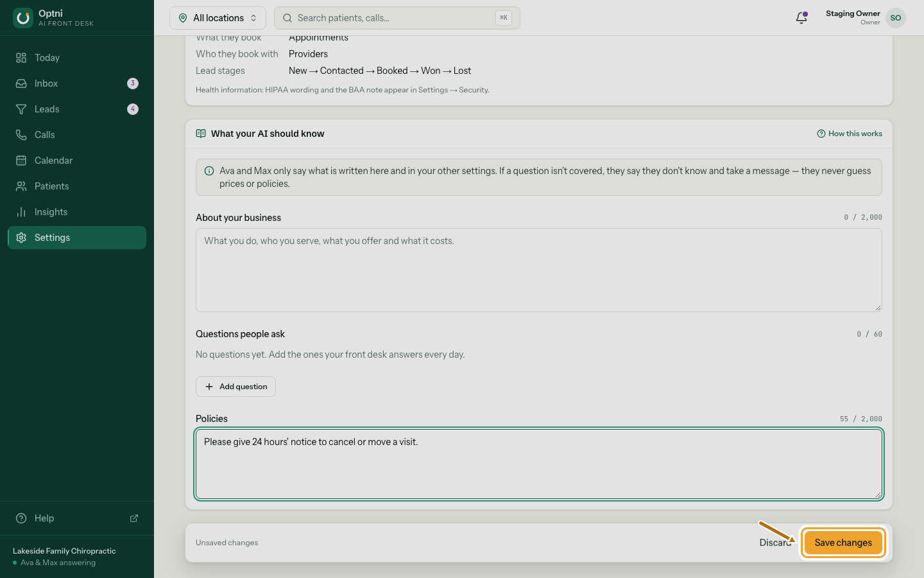The image size is (924, 578).
Task: Click the SO user avatar
Action: pyautogui.click(x=896, y=18)
